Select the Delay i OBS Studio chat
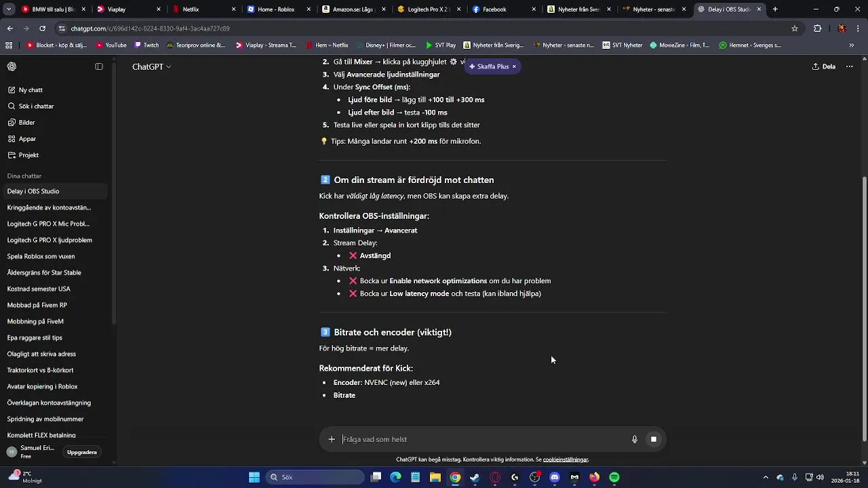 pos(54,191)
